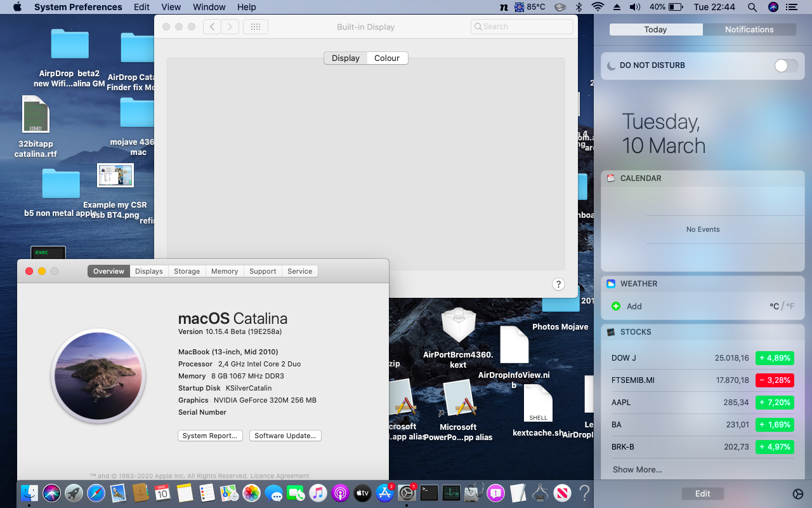Open the help question mark in Display preferences
The height and width of the screenshot is (508, 812).
pos(558,284)
